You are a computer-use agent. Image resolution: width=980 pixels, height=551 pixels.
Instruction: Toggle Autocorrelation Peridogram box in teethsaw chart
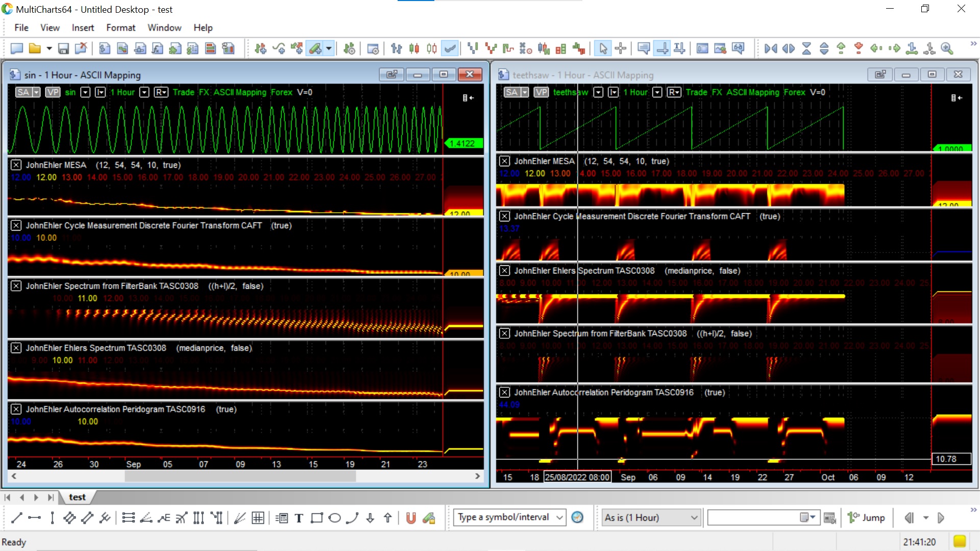[504, 392]
